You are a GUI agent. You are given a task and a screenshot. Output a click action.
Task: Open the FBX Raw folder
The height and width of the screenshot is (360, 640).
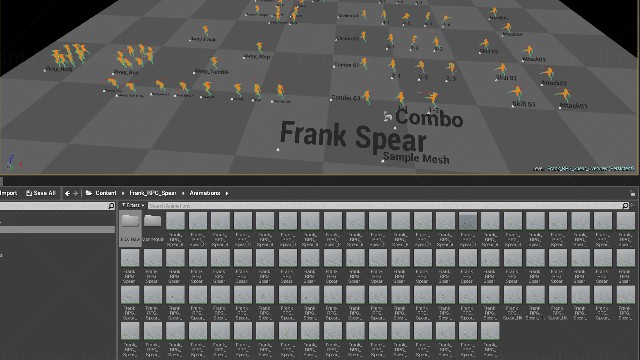point(130,228)
